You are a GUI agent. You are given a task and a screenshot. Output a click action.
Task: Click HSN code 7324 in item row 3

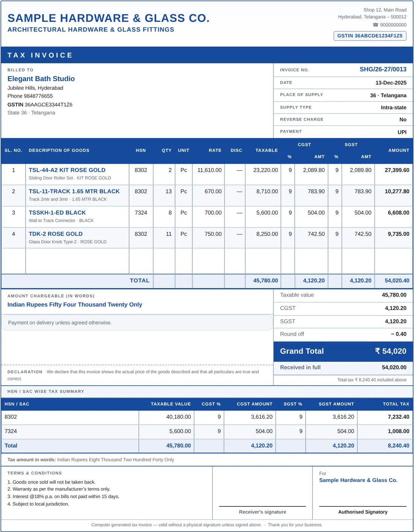[x=141, y=216]
